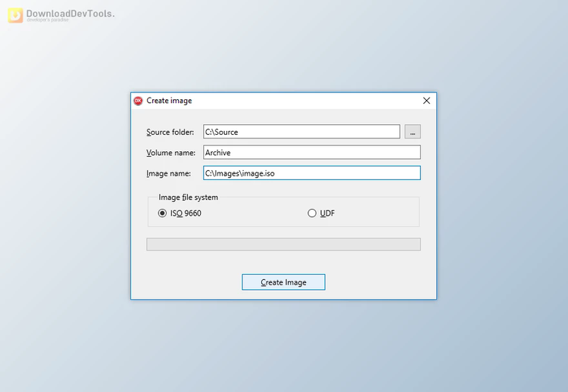Click the Source folder path field
Image resolution: width=568 pixels, height=392 pixels.
pos(301,132)
